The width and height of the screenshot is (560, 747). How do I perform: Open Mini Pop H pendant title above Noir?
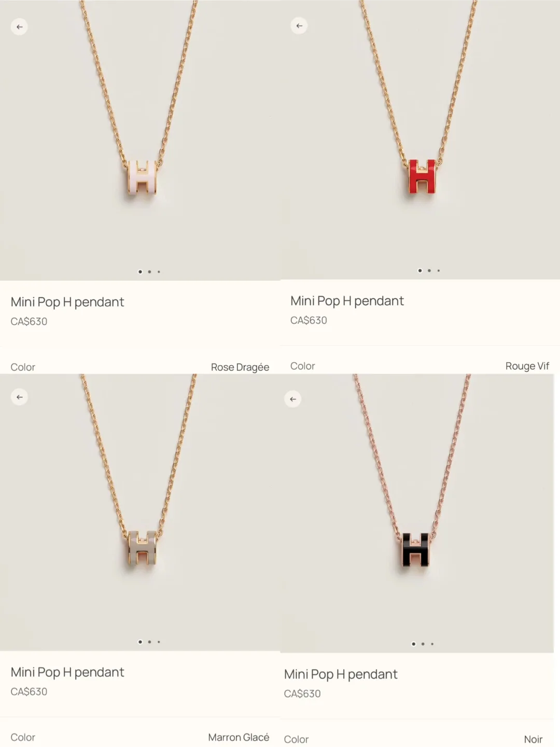pos(341,674)
